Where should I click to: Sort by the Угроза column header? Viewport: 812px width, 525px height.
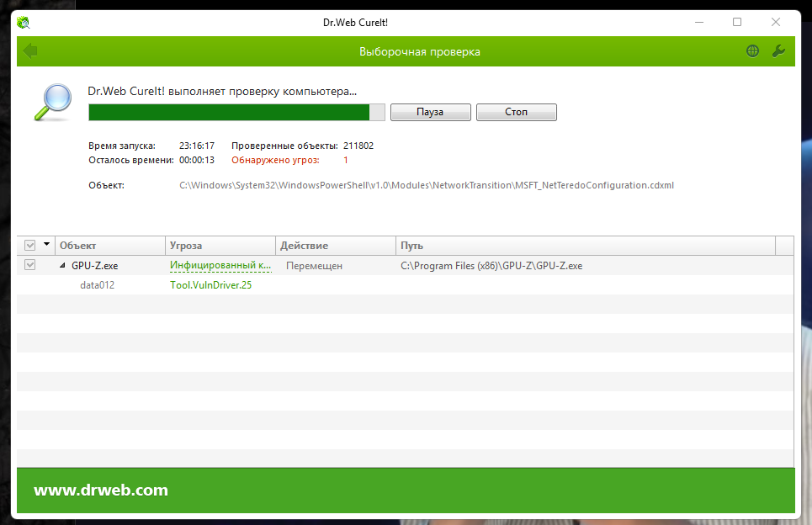tap(220, 246)
